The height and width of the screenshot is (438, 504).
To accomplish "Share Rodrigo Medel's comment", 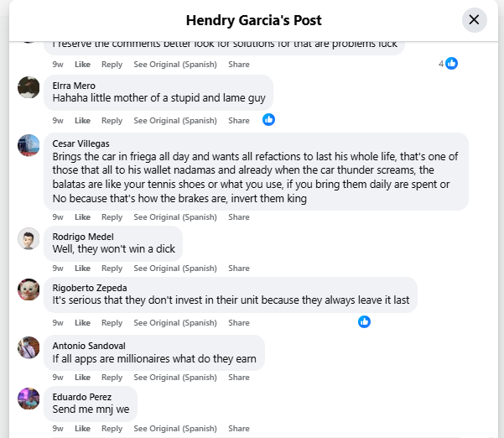I will pos(239,269).
